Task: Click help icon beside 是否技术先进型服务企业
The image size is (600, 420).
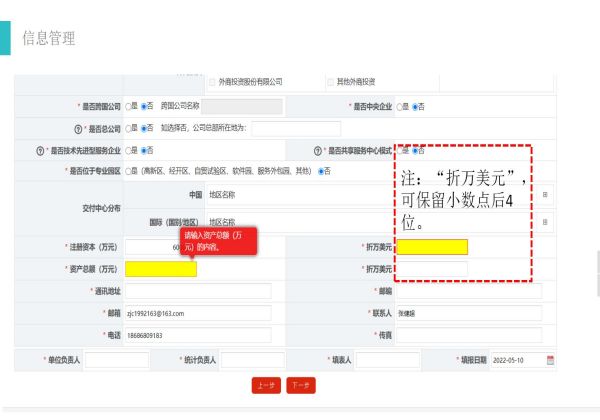Action: click(39, 150)
